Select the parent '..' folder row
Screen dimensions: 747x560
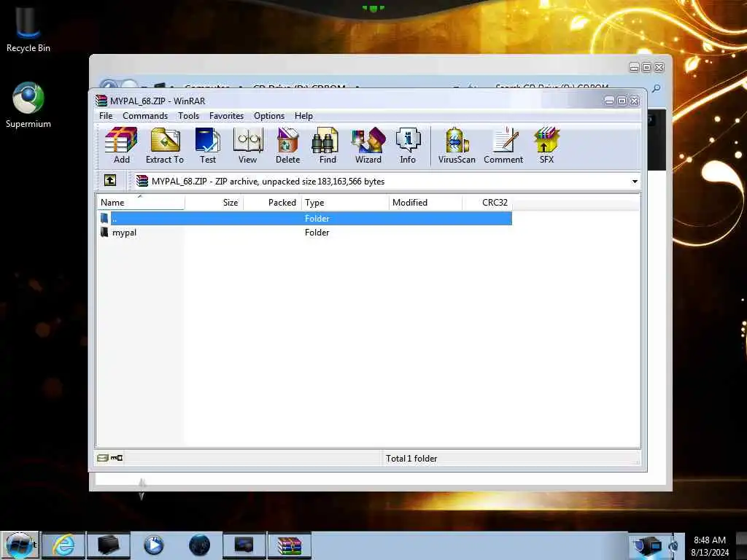(305, 219)
